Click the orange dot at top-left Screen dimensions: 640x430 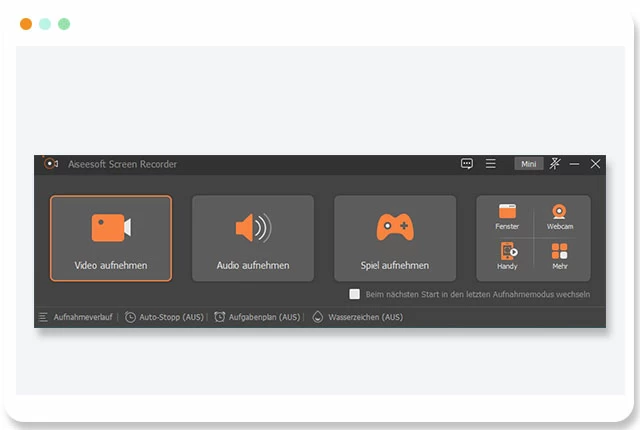point(26,24)
